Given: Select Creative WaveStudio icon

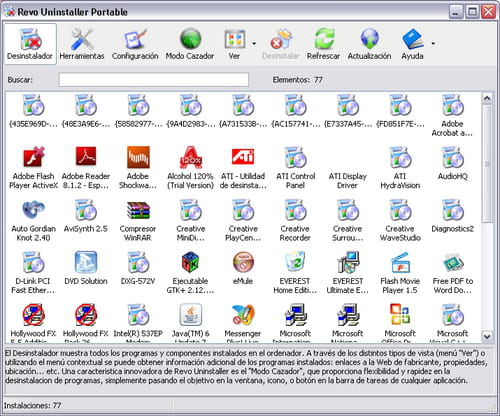Looking at the screenshot, I should [400, 209].
